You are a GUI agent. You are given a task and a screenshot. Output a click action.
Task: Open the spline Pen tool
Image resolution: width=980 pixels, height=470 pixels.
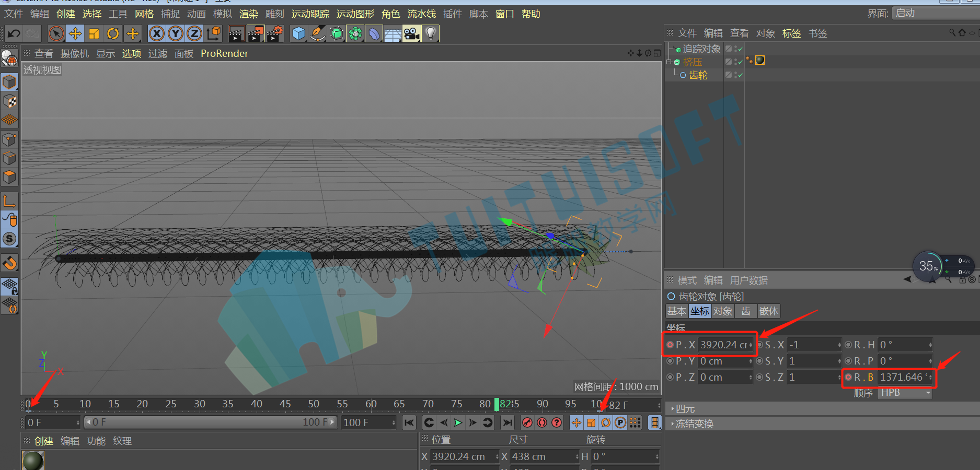pyautogui.click(x=318, y=34)
